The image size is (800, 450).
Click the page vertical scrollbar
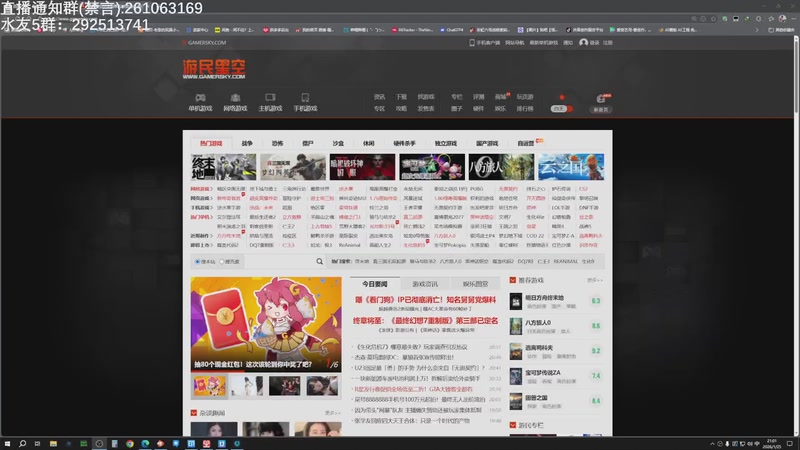[x=796, y=235]
